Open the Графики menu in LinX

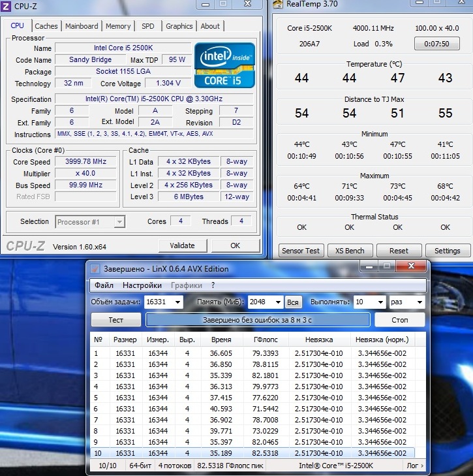(x=187, y=285)
